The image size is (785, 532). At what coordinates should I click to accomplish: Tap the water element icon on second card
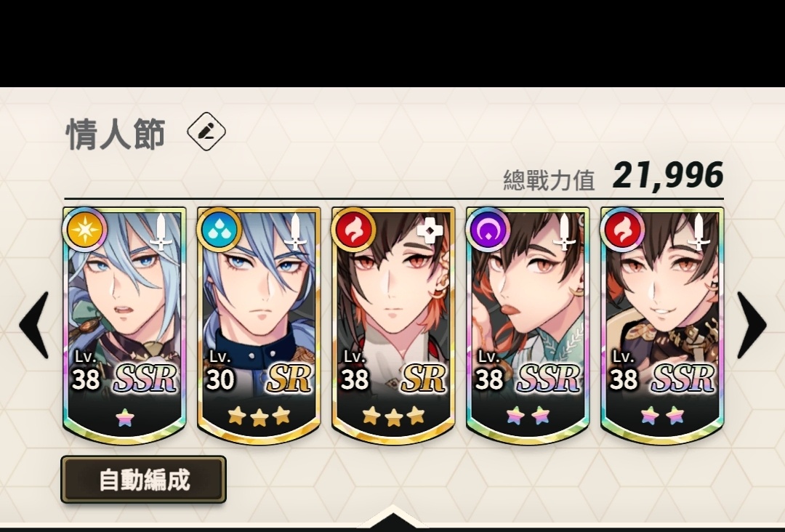tap(220, 229)
